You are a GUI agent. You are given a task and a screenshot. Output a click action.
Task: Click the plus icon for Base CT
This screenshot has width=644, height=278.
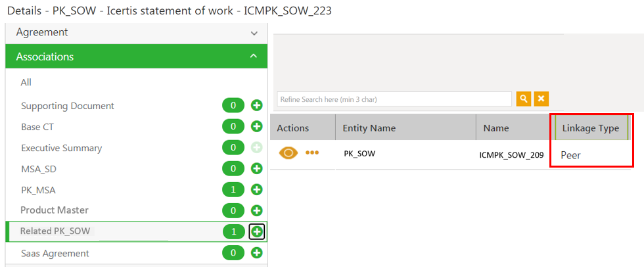pos(257,126)
